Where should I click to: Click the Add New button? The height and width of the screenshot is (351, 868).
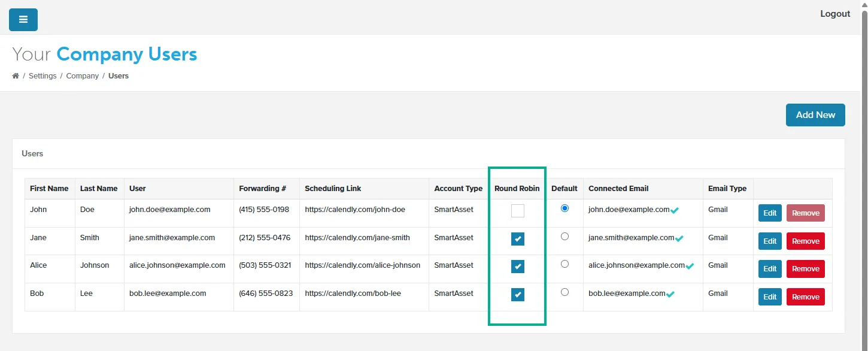click(815, 115)
